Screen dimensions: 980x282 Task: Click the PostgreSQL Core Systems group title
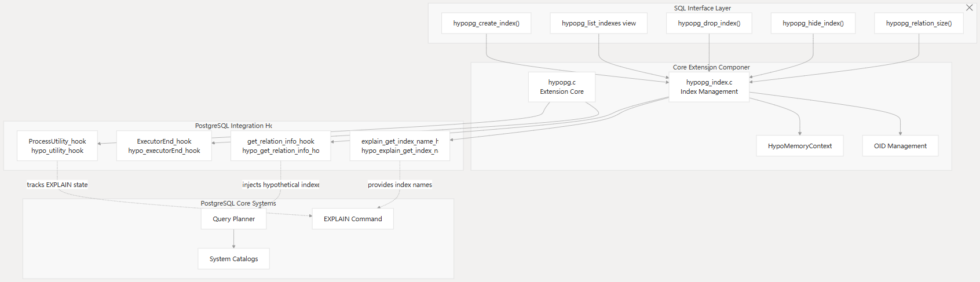tap(238, 203)
